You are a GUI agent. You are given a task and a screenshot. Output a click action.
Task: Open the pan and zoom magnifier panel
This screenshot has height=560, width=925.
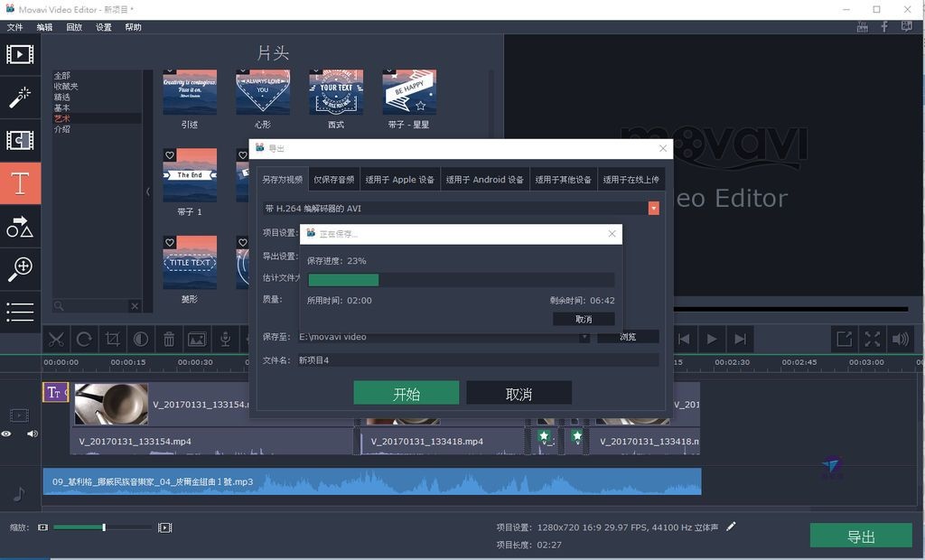coord(20,269)
